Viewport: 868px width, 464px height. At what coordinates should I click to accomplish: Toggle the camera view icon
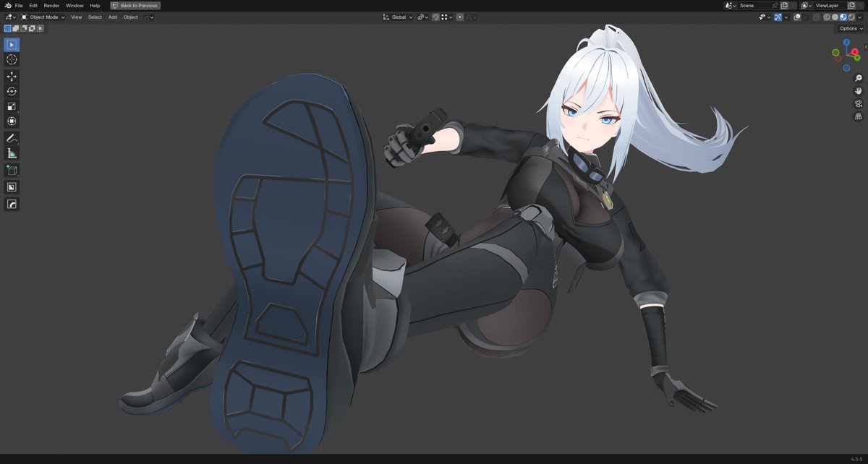click(x=859, y=103)
